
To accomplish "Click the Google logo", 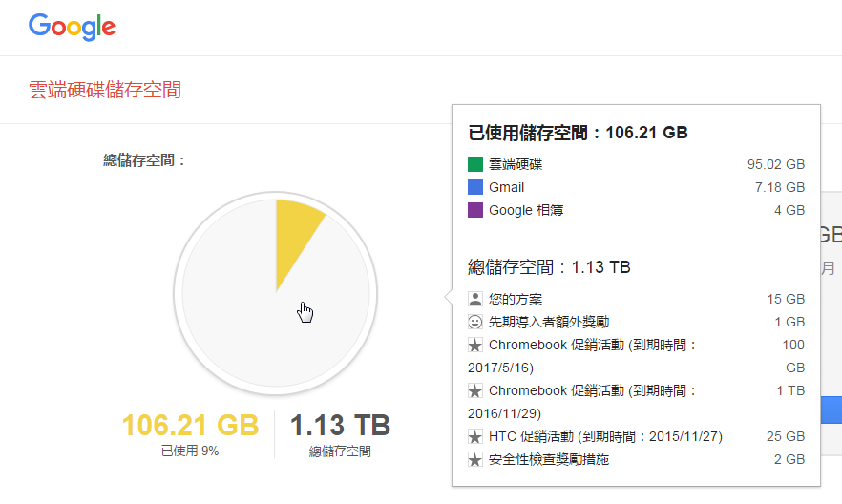I will pos(72,27).
